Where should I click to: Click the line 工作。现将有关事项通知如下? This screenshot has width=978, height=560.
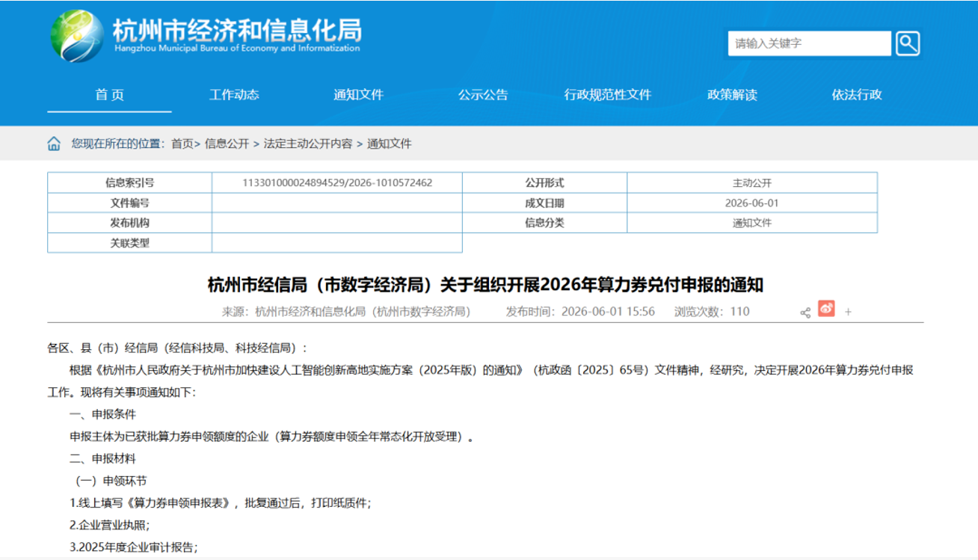click(121, 392)
